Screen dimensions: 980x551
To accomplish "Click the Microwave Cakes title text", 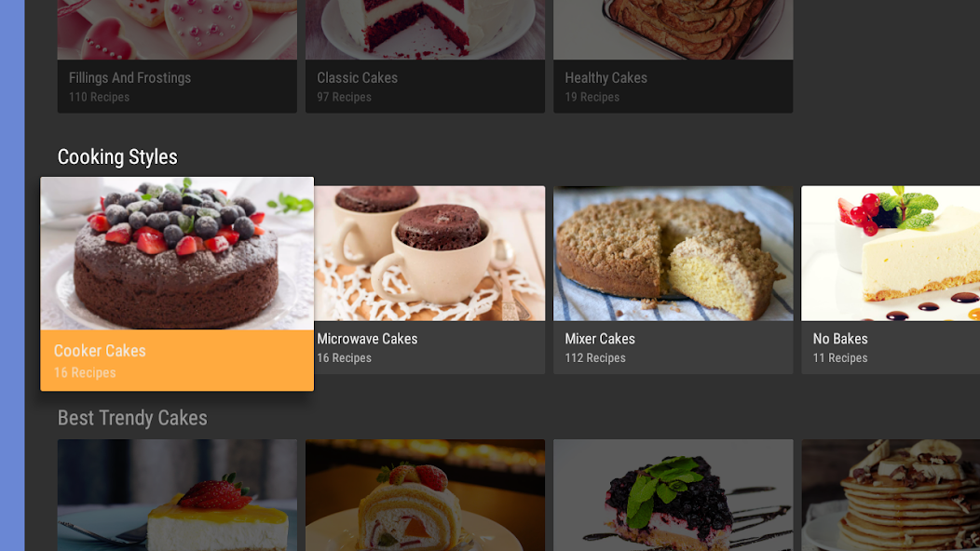I will click(367, 339).
